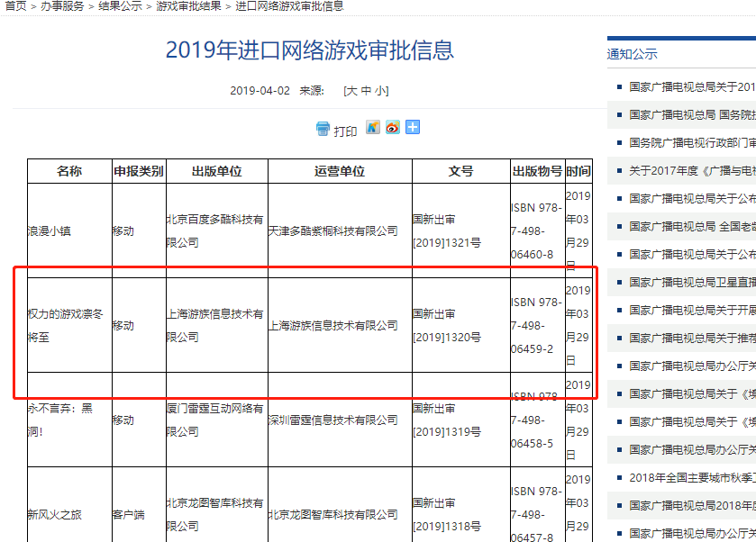Open notice 国家广播电视总局关于推荐…
This screenshot has width=756, height=542.
click(x=692, y=339)
